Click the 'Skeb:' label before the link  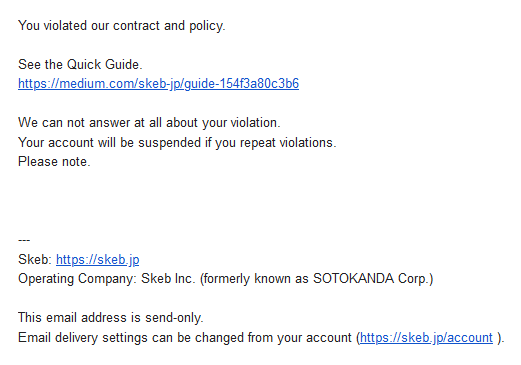pyautogui.click(x=35, y=259)
